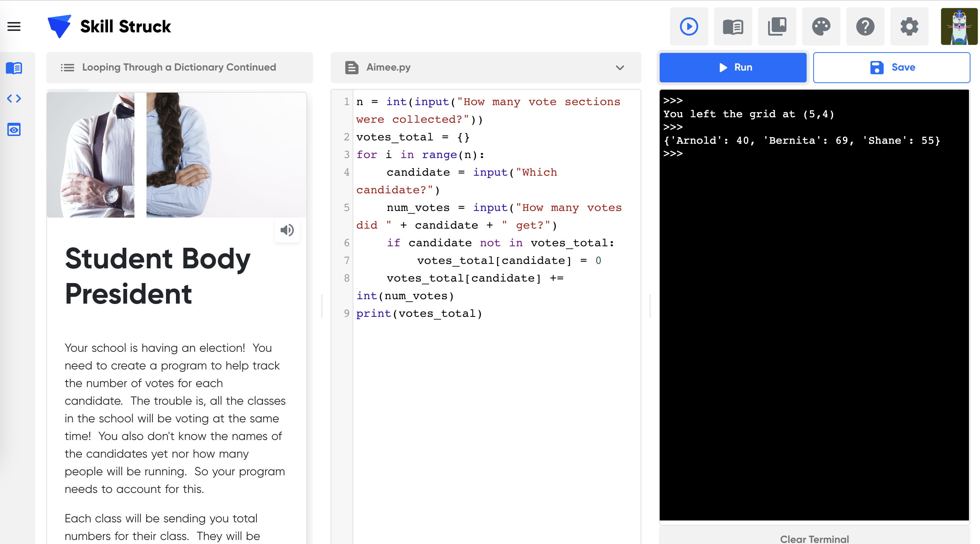Open the color palette theme icon
The image size is (980, 544).
821,26
